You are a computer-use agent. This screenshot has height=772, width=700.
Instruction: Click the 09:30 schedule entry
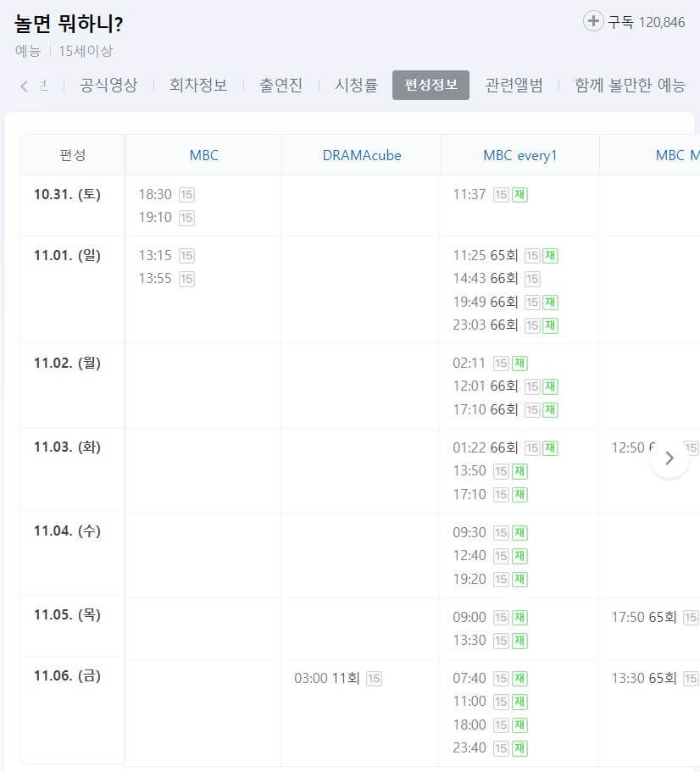point(491,532)
